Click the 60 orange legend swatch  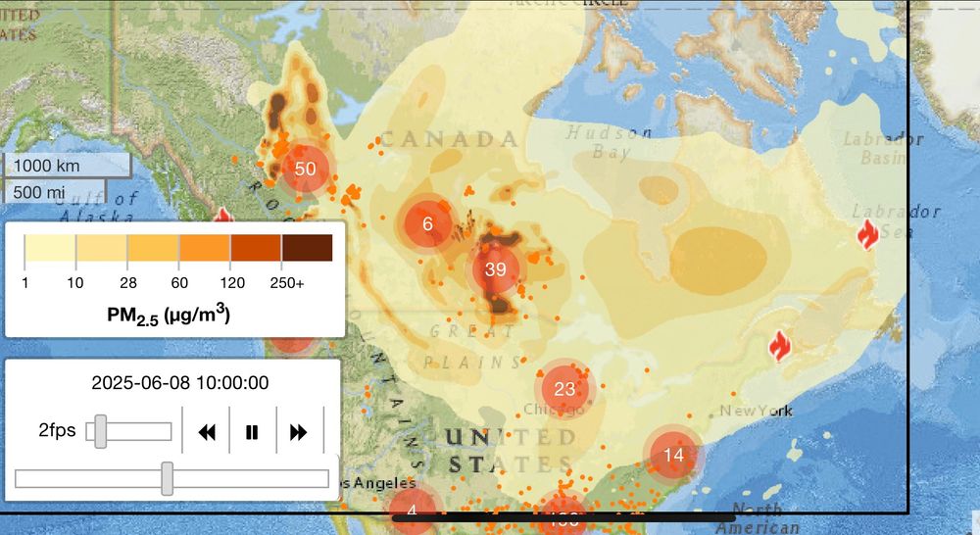pyautogui.click(x=205, y=248)
